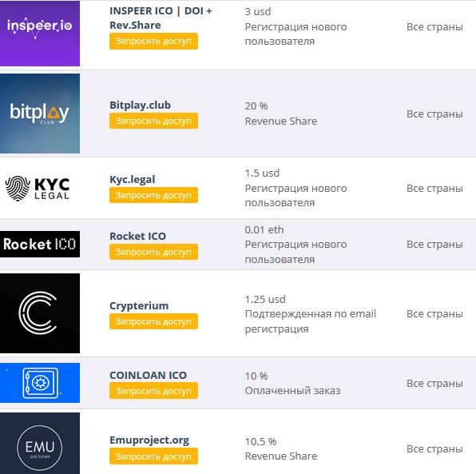476x474 pixels.
Task: Open the COINLOAN ICO title link
Action: (x=148, y=375)
